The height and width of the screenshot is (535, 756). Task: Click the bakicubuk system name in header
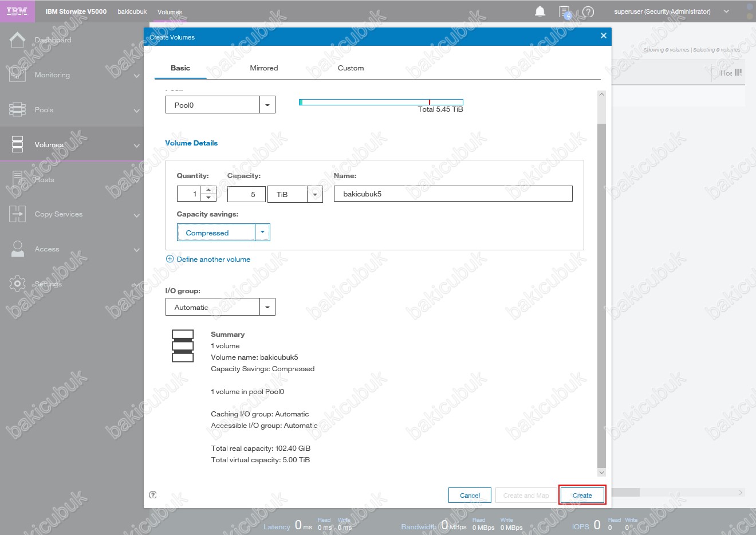(x=132, y=11)
